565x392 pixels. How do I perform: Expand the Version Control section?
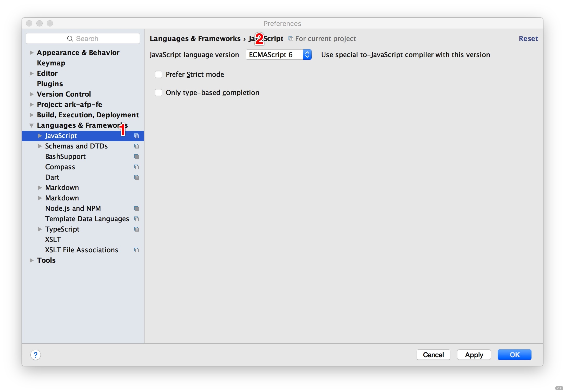(x=31, y=94)
